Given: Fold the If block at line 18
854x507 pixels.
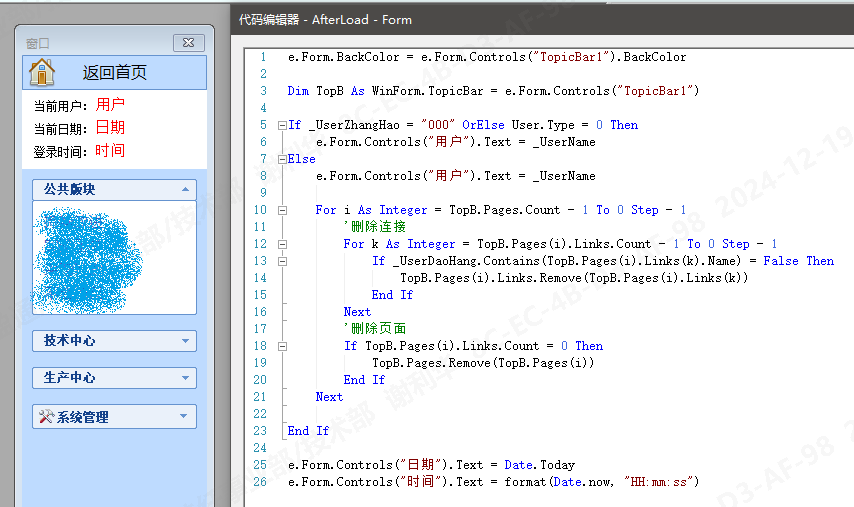Looking at the screenshot, I should click(x=281, y=346).
